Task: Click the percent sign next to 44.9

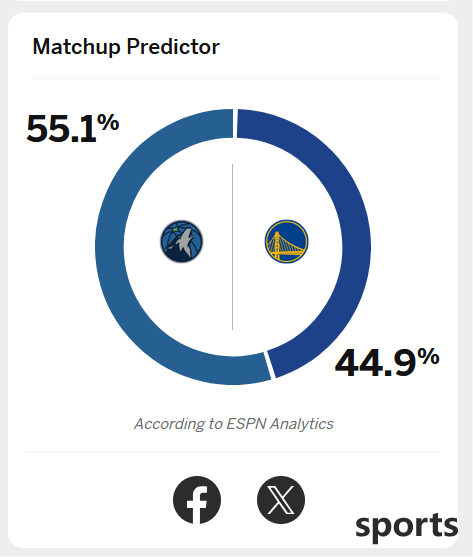Action: point(429,356)
